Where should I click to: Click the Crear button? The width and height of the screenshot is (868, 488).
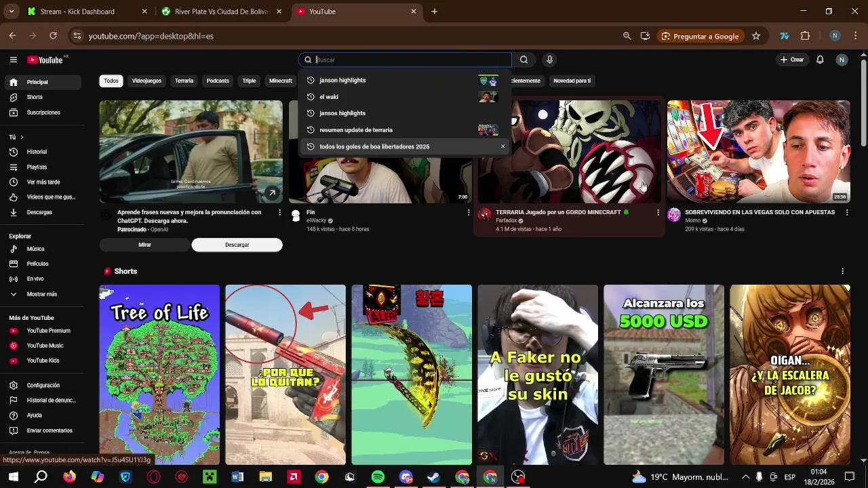pyautogui.click(x=791, y=60)
